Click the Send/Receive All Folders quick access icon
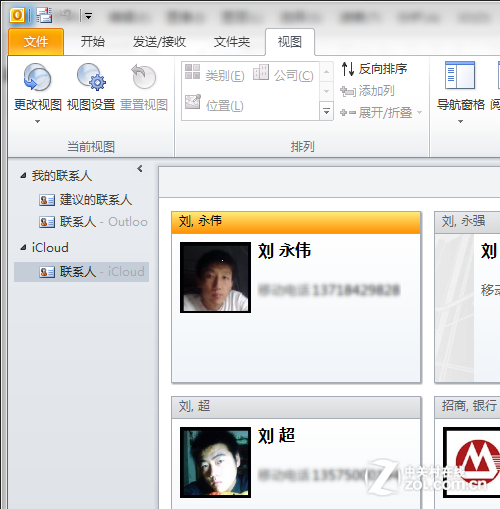The image size is (500, 509). click(44, 15)
